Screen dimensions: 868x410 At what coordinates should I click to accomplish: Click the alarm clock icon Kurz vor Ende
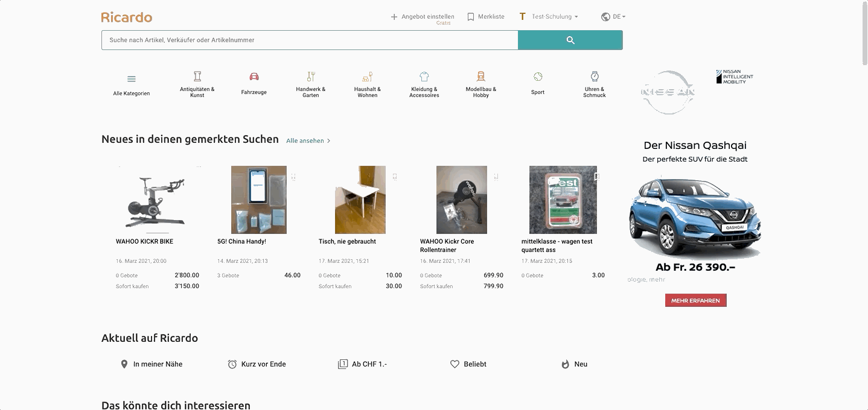tap(232, 364)
